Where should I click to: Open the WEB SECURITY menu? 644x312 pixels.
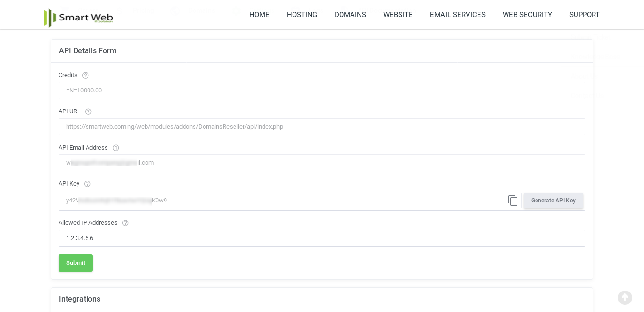point(527,15)
